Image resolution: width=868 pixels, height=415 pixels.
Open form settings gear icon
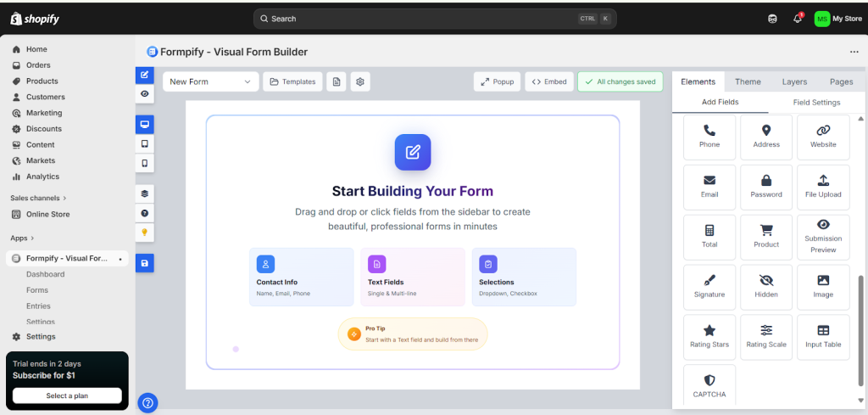360,81
